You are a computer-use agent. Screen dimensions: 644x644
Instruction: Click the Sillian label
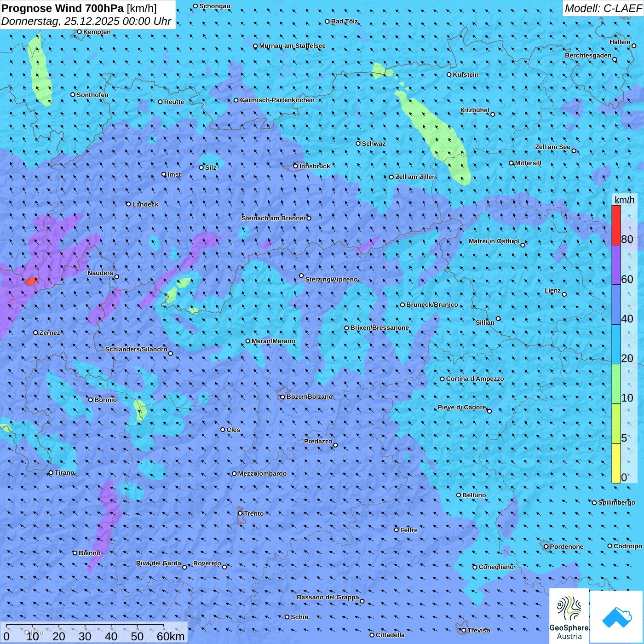485,323
